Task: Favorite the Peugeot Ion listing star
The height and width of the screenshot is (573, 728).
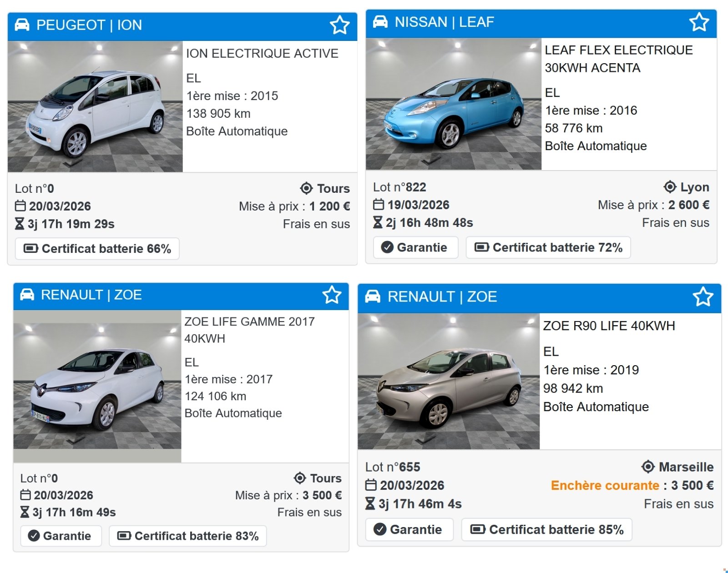Action: click(339, 25)
